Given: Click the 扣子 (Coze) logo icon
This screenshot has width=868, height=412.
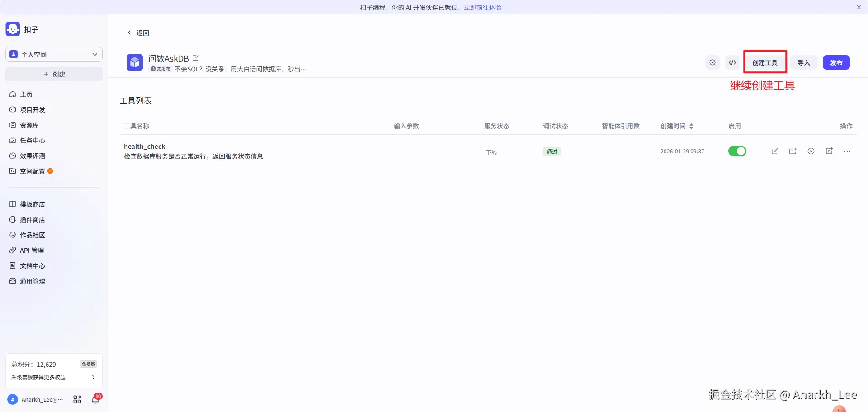Looking at the screenshot, I should tap(13, 29).
